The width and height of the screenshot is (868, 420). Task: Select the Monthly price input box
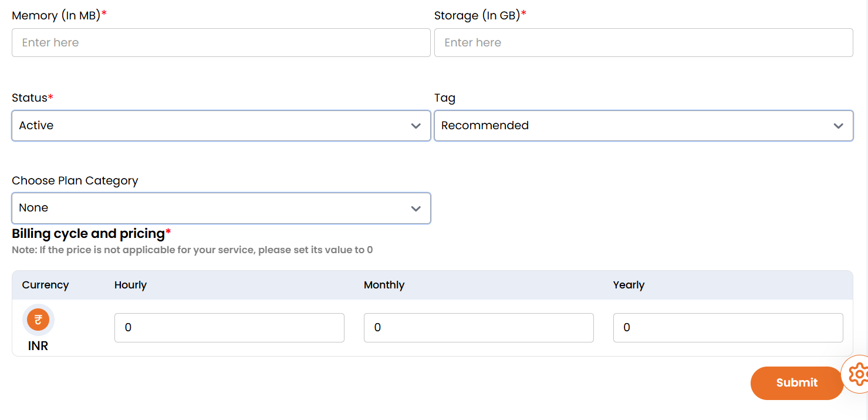tap(478, 328)
